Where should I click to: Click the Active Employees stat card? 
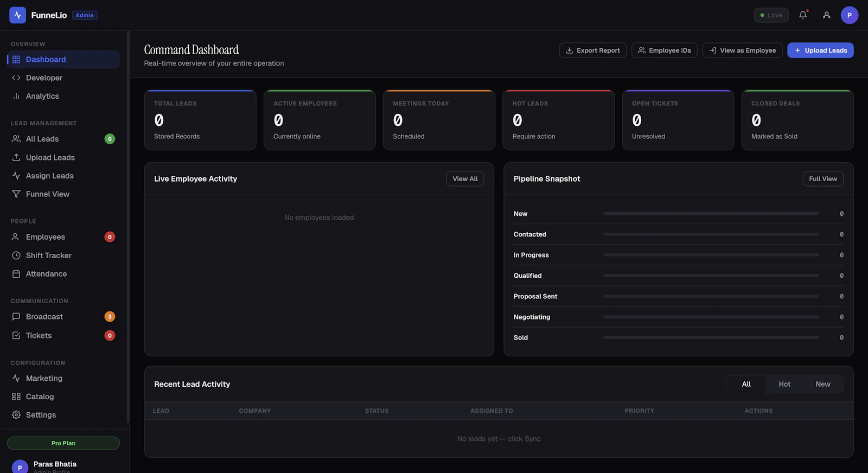pos(320,120)
